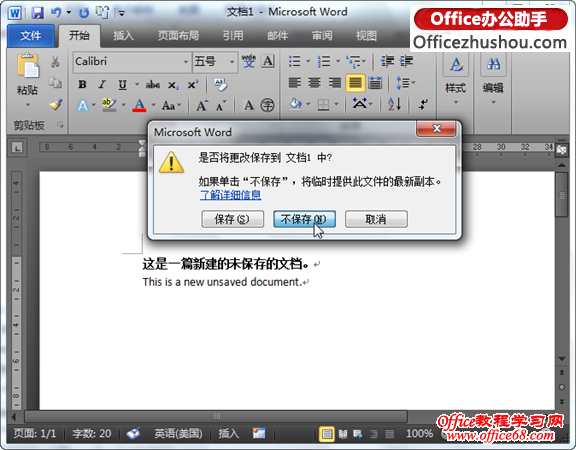Image resolution: width=576 pixels, height=450 pixels.
Task: Click the Cut scissors icon
Action: click(x=55, y=62)
